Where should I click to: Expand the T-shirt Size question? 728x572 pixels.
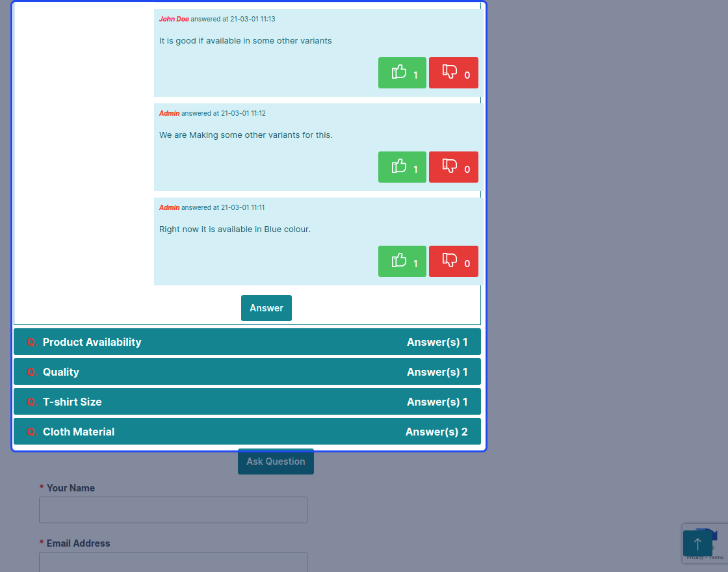tap(247, 402)
